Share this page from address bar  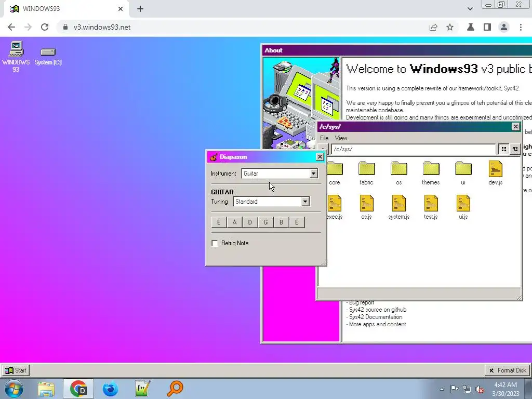433,27
